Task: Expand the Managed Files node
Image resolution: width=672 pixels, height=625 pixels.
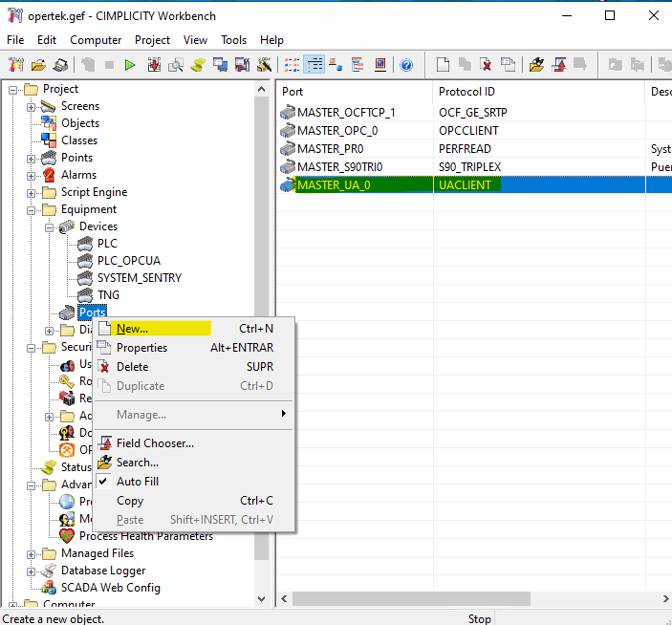Action: coord(31,554)
